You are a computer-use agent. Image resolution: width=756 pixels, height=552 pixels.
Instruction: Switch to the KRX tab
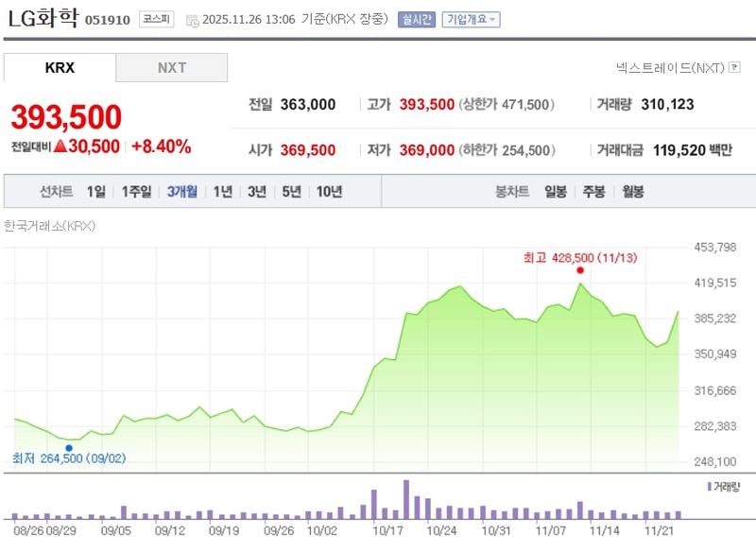click(60, 68)
